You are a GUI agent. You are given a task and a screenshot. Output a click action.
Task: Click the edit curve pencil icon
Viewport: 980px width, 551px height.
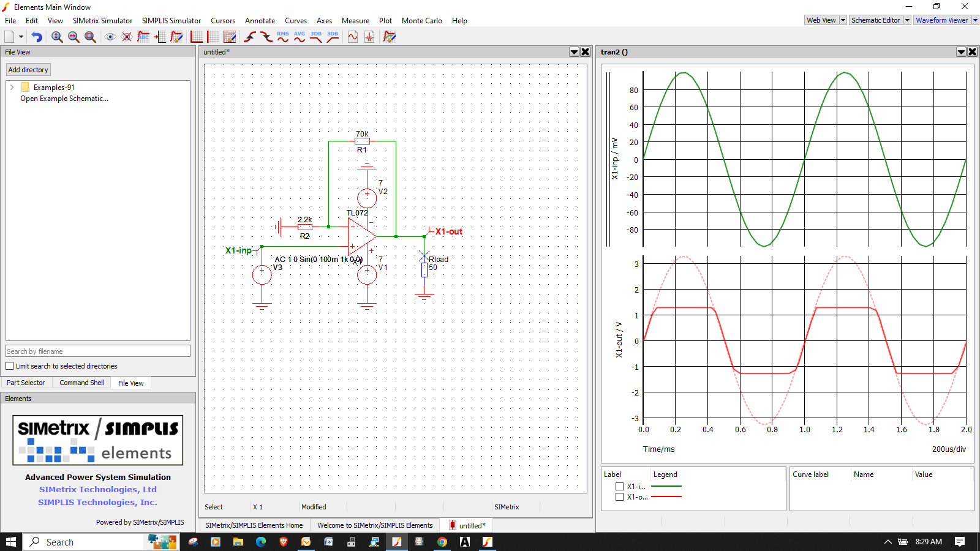176,37
